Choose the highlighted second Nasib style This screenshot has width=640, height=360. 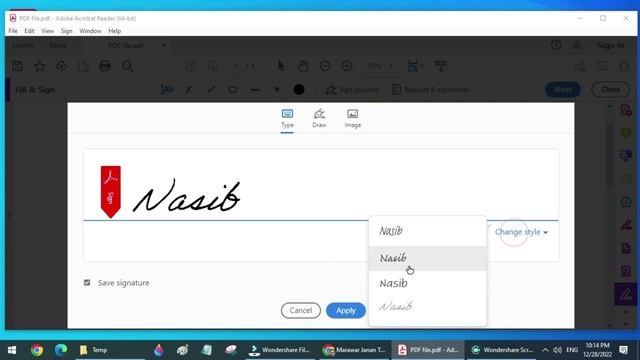pyautogui.click(x=428, y=258)
